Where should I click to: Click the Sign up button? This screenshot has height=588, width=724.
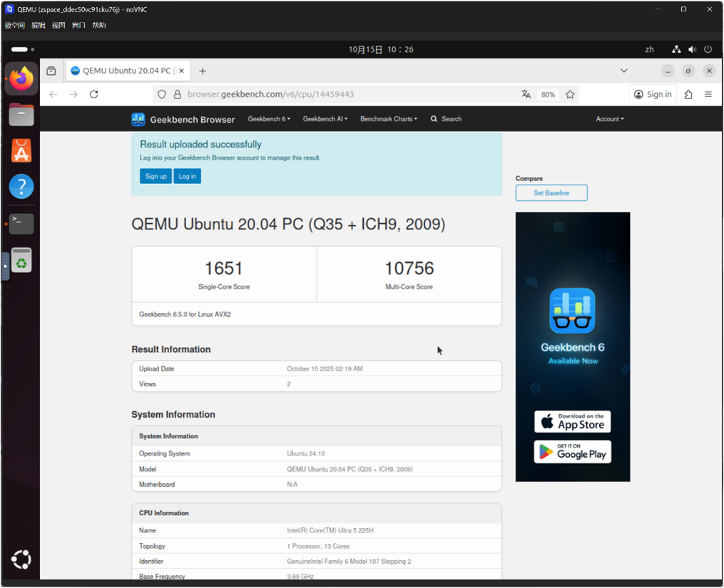point(155,176)
